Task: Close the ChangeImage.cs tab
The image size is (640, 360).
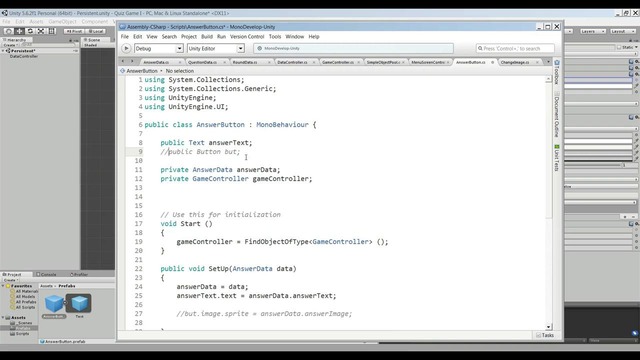Action: 537,62
